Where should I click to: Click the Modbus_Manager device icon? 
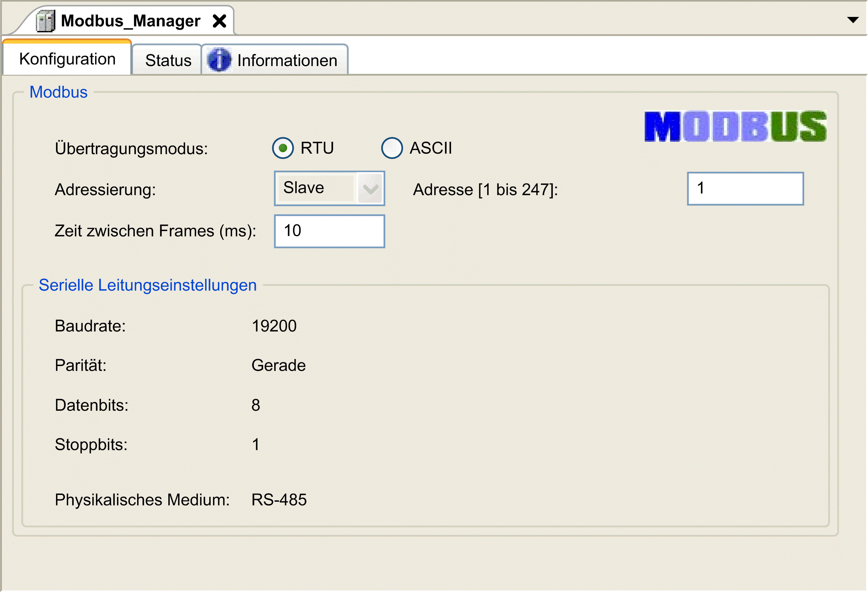click(x=45, y=21)
